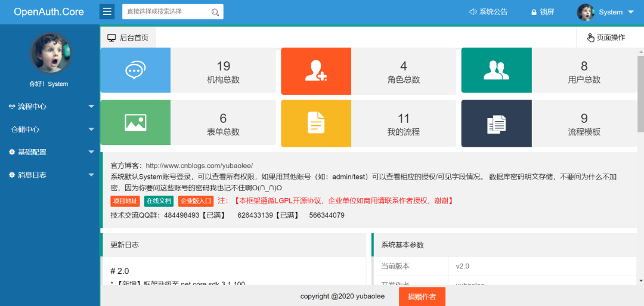Focus the 直接选择或搜索选择 search field

[173, 11]
